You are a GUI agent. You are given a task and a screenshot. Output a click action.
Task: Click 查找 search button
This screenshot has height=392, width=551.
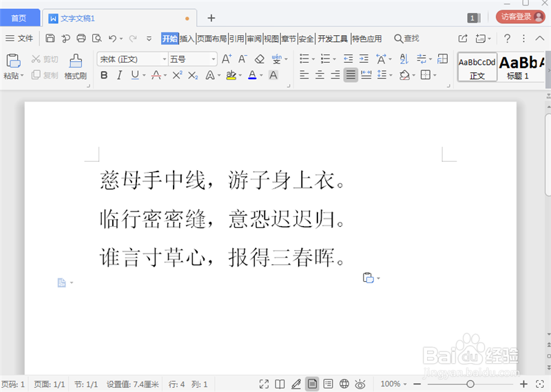(407, 39)
